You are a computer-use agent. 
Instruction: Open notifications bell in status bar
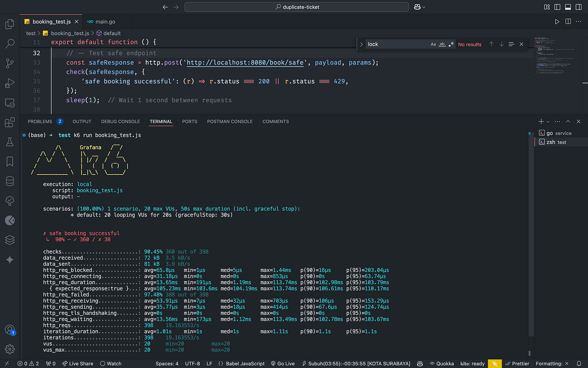pos(579,363)
